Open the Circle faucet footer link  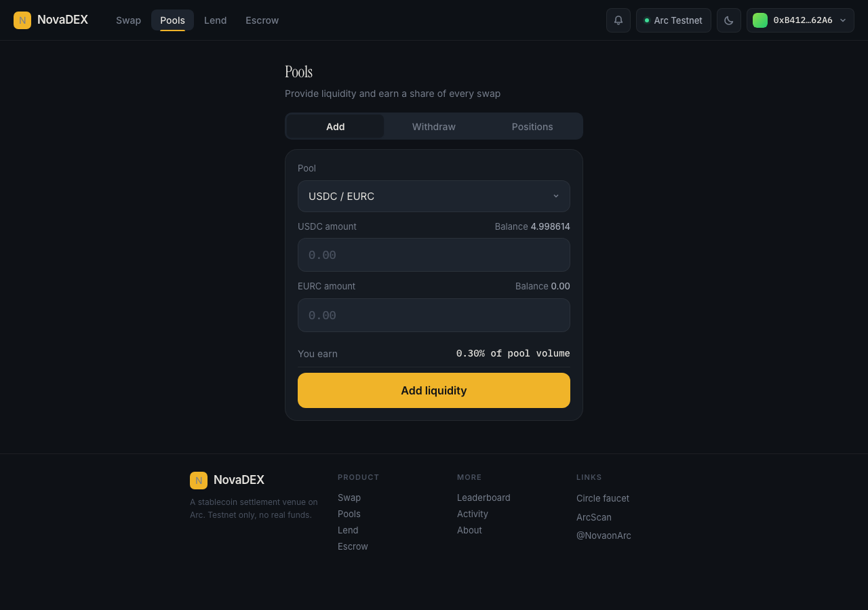603,498
